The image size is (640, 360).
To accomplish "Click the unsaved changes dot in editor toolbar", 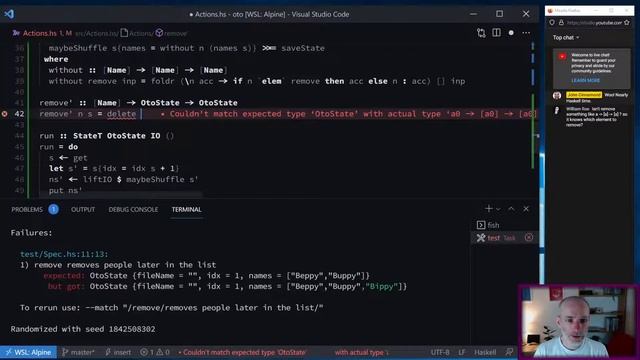I will tap(511, 33).
